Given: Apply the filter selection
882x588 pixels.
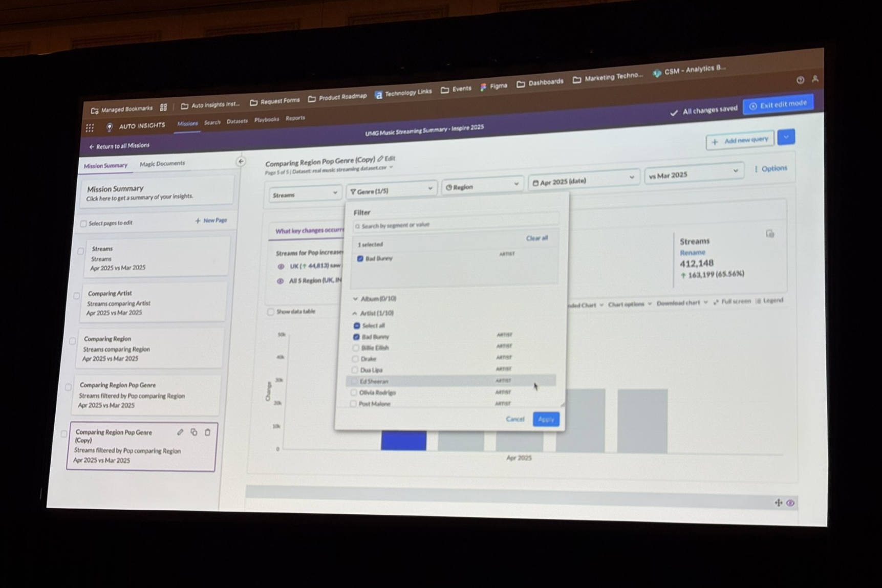Looking at the screenshot, I should [546, 420].
